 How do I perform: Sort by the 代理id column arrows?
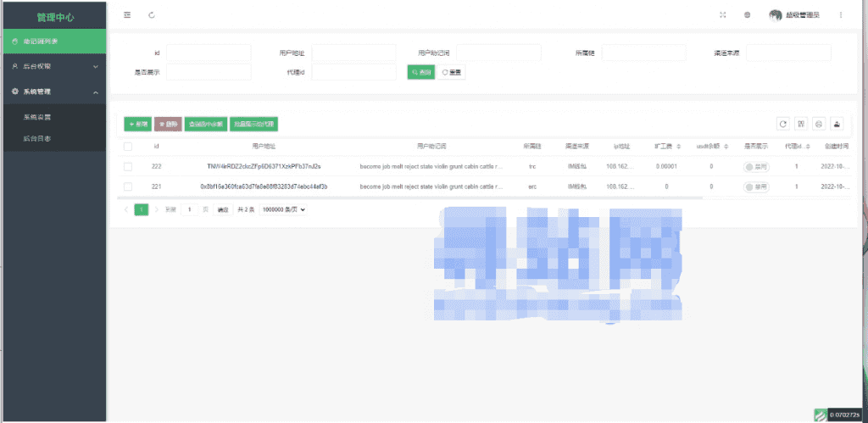point(808,146)
